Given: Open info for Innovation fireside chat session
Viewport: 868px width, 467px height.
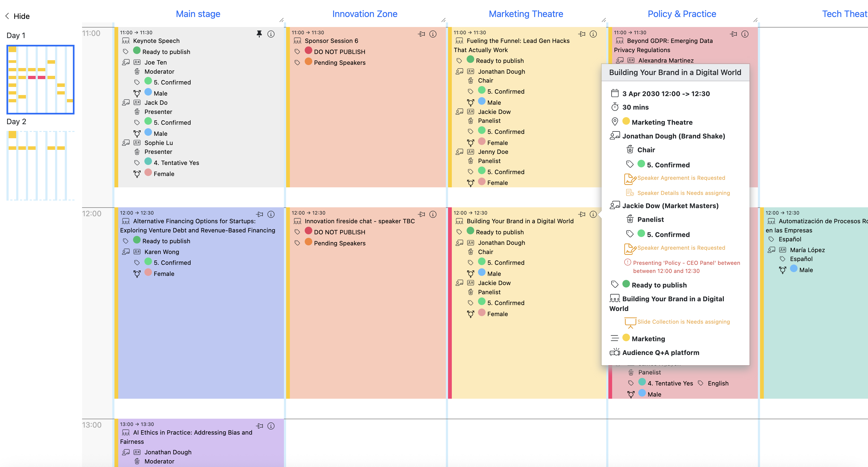Looking at the screenshot, I should [x=433, y=214].
